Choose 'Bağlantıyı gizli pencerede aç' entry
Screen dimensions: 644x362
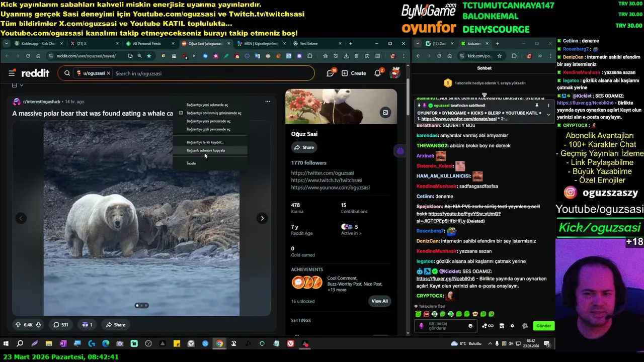point(210,129)
